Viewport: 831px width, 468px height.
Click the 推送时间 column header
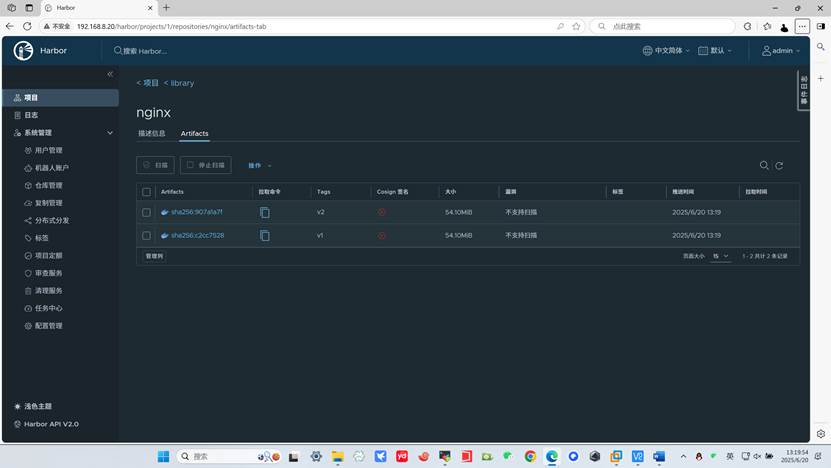683,192
